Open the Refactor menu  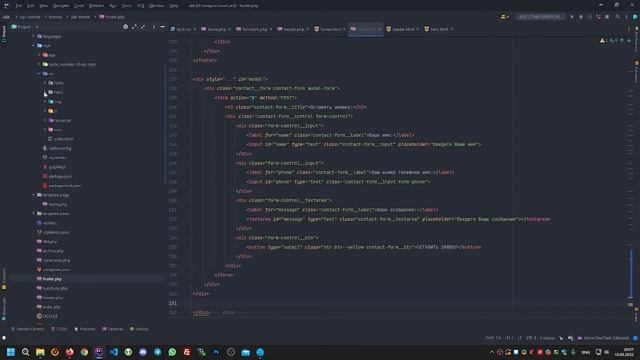[x=96, y=6]
